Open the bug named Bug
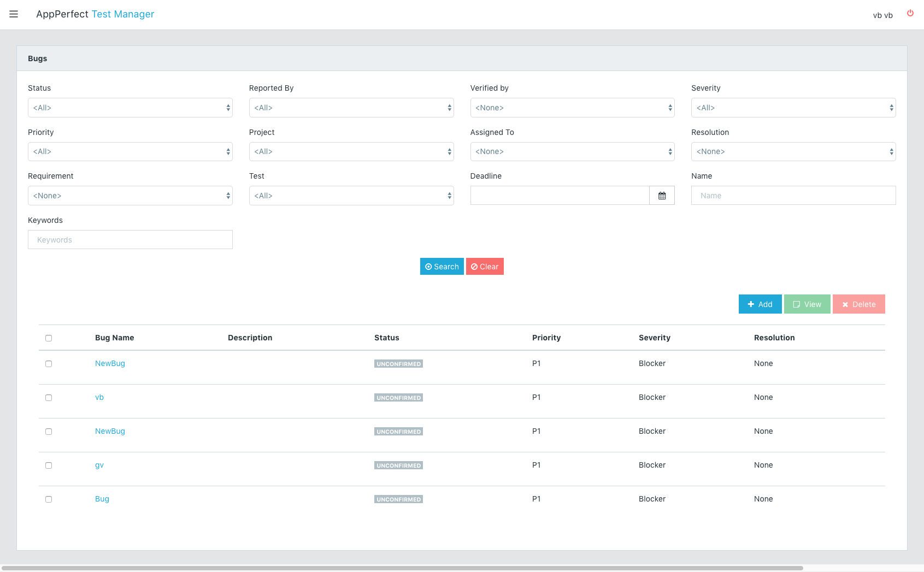This screenshot has height=572, width=924. click(102, 499)
